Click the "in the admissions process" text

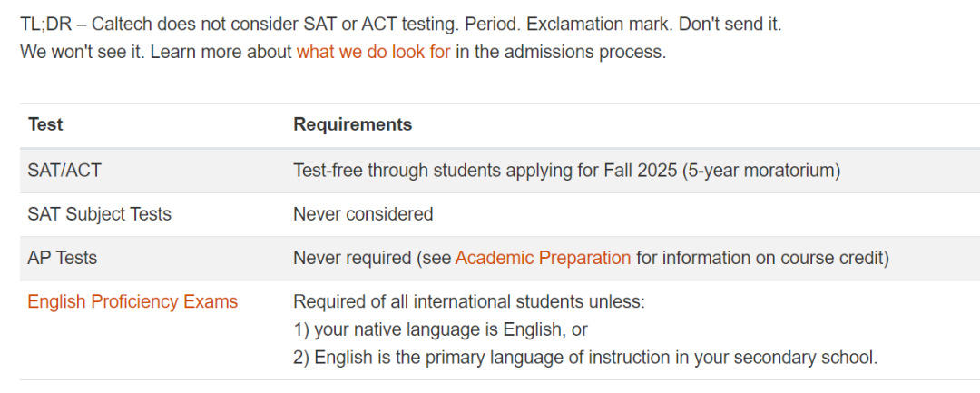point(561,53)
